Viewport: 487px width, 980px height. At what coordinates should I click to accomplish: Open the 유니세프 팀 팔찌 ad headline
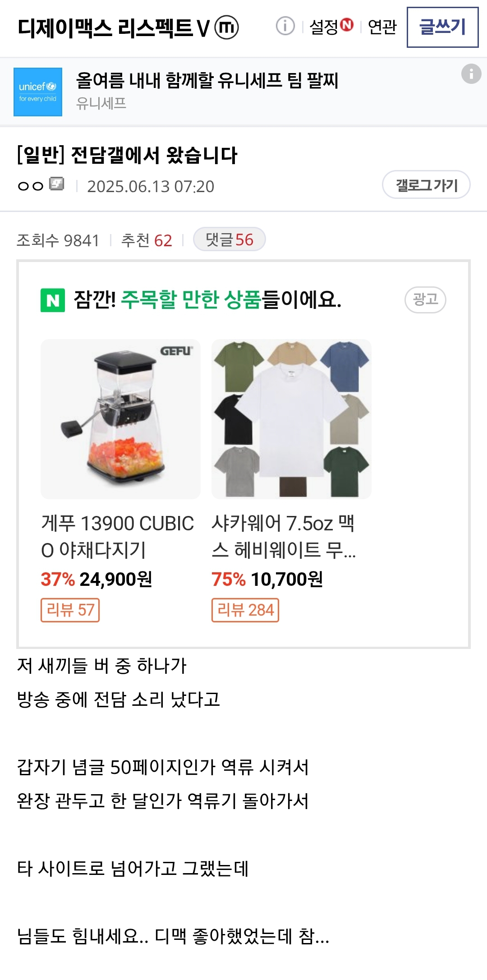pos(207,81)
